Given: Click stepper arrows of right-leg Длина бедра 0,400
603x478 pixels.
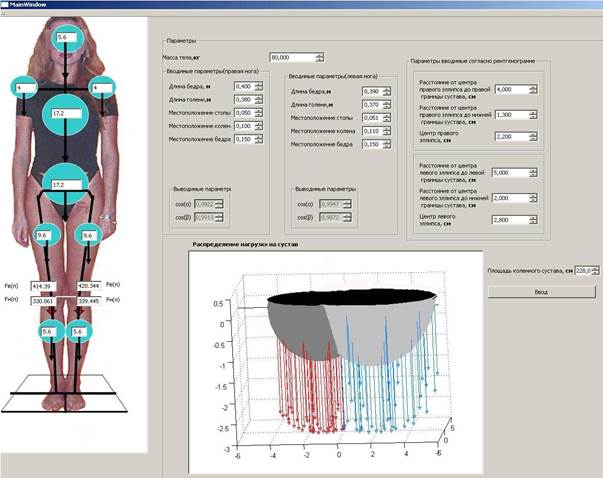Looking at the screenshot, I should click(259, 86).
